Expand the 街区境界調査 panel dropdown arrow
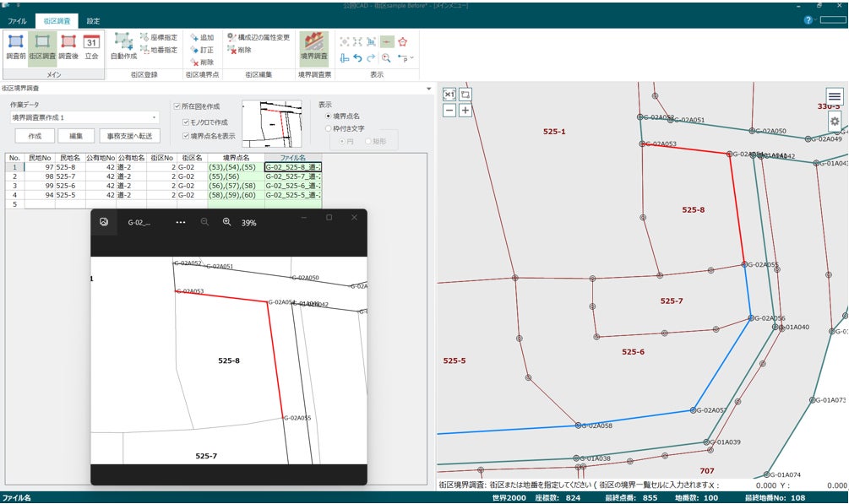The image size is (849, 504). pyautogui.click(x=429, y=89)
